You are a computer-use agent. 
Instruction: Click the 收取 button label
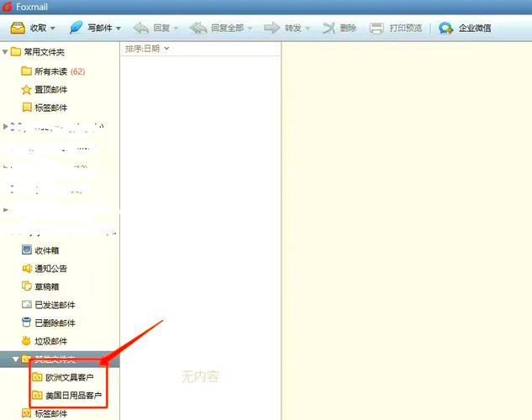click(x=38, y=28)
